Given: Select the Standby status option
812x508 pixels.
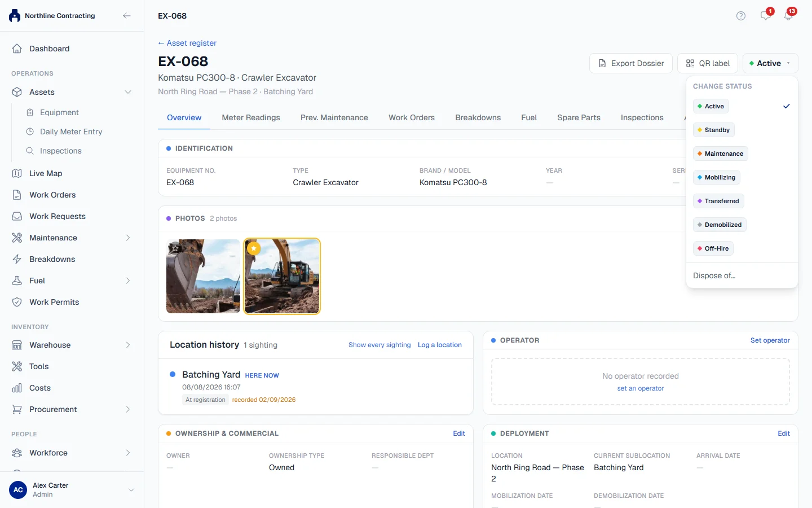Looking at the screenshot, I should tap(713, 130).
